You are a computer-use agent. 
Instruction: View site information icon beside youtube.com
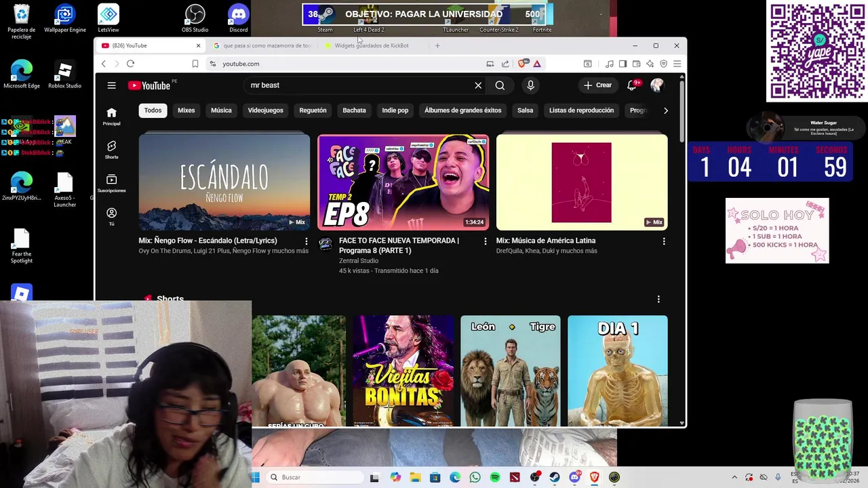point(212,64)
